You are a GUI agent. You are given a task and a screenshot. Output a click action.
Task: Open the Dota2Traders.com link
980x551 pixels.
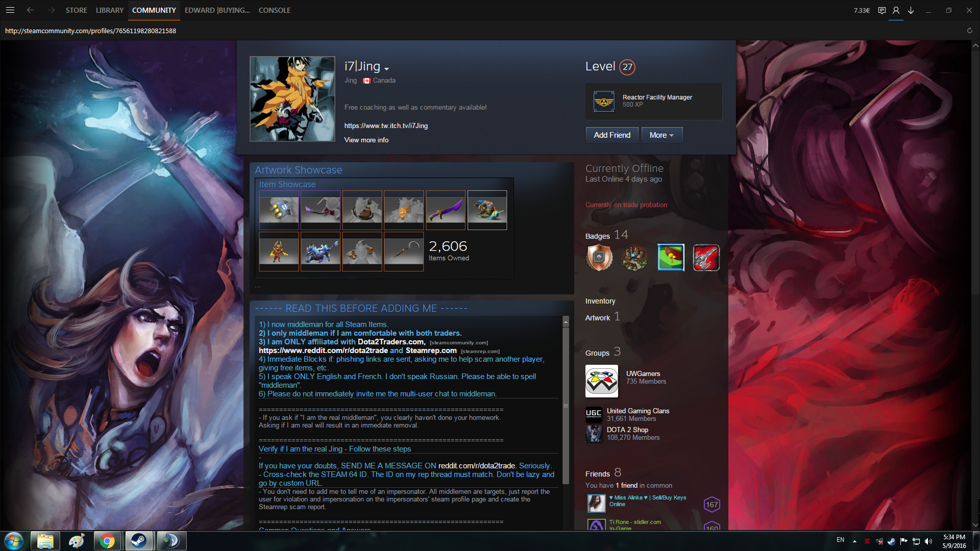(x=391, y=342)
